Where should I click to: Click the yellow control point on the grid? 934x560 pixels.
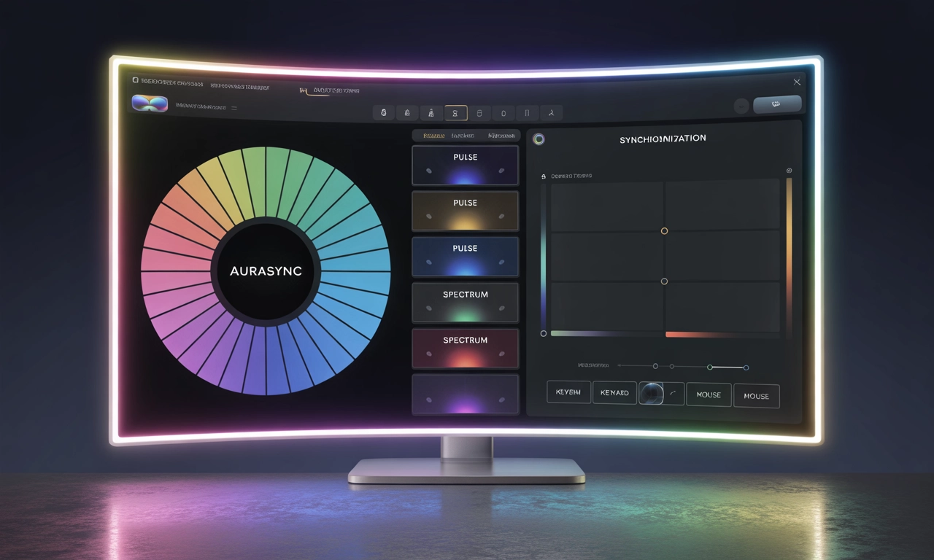tap(664, 231)
